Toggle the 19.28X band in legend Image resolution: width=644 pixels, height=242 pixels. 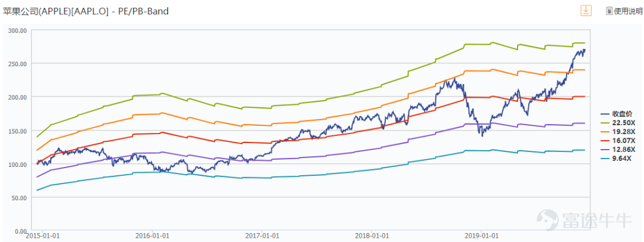pos(622,131)
